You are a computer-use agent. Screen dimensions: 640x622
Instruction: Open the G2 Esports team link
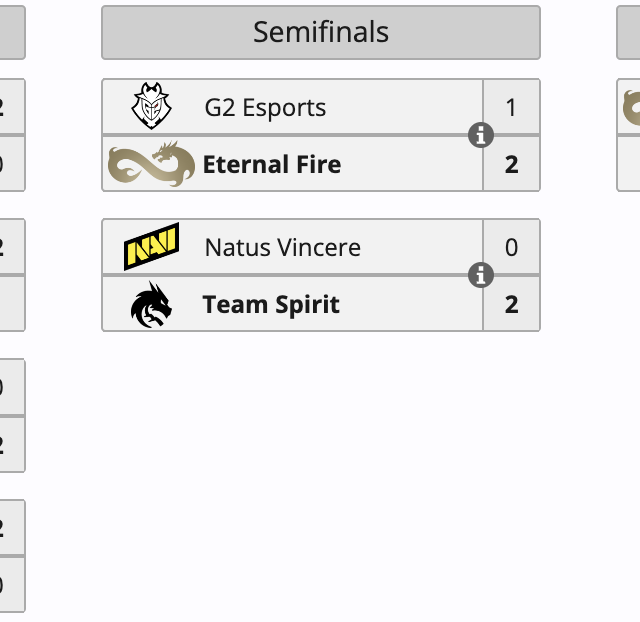(x=265, y=108)
